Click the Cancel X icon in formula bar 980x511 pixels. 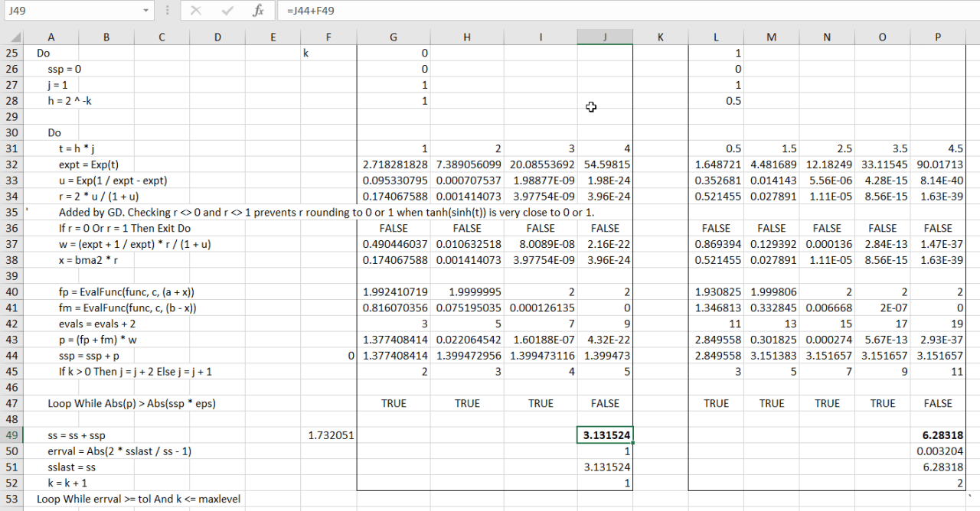tap(196, 11)
